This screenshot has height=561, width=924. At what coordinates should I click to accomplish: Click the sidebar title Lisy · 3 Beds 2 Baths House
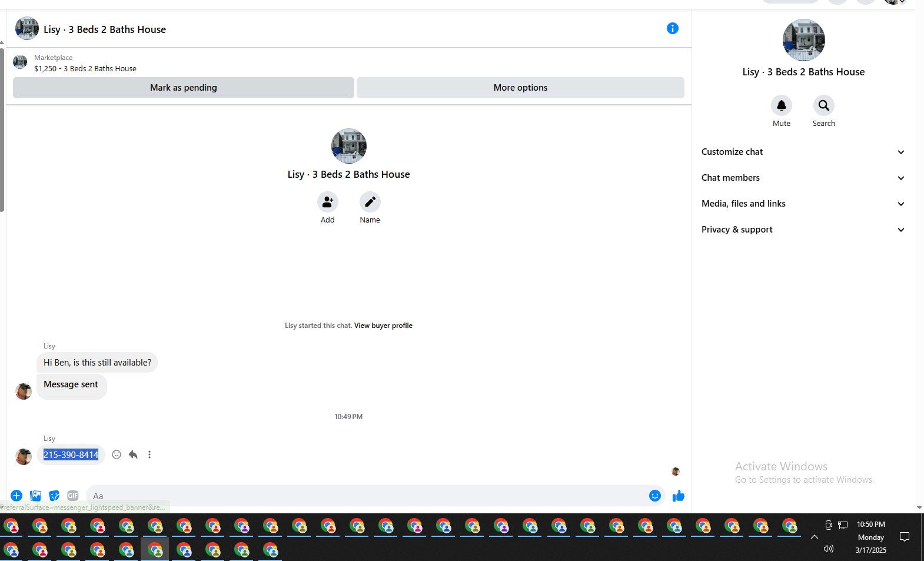tap(803, 72)
